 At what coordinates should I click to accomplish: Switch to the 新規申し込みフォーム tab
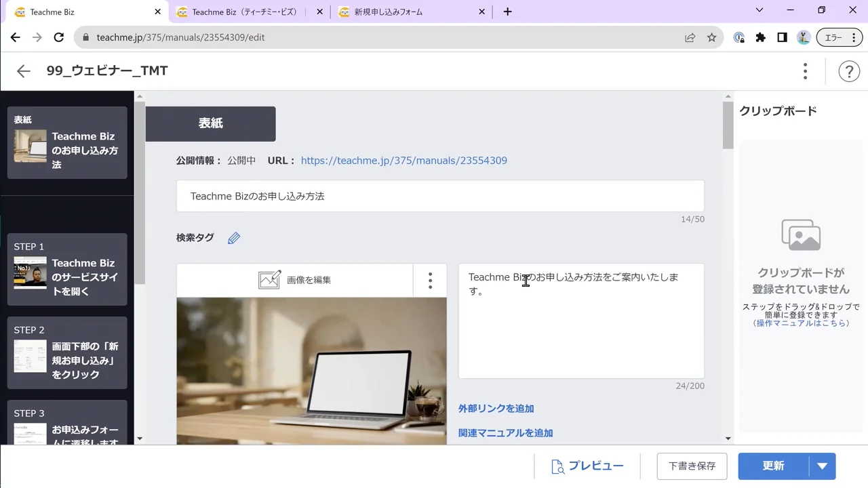tap(412, 12)
